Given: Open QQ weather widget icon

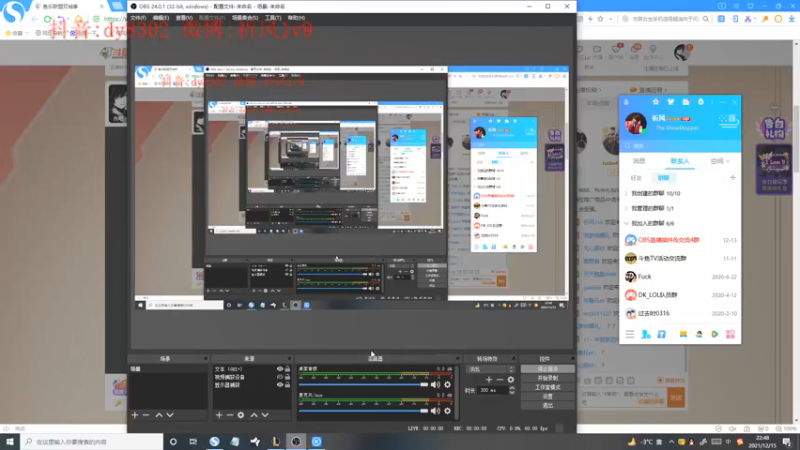Looking at the screenshot, I should (728, 119).
